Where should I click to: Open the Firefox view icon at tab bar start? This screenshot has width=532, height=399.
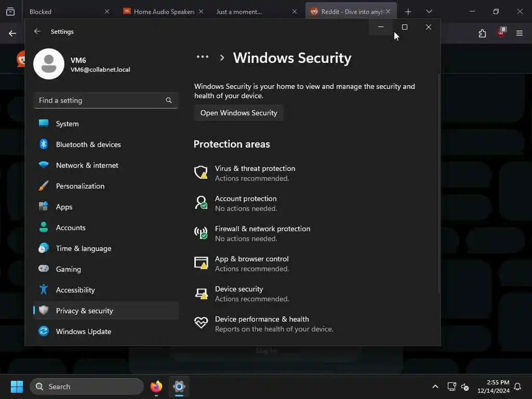click(10, 11)
